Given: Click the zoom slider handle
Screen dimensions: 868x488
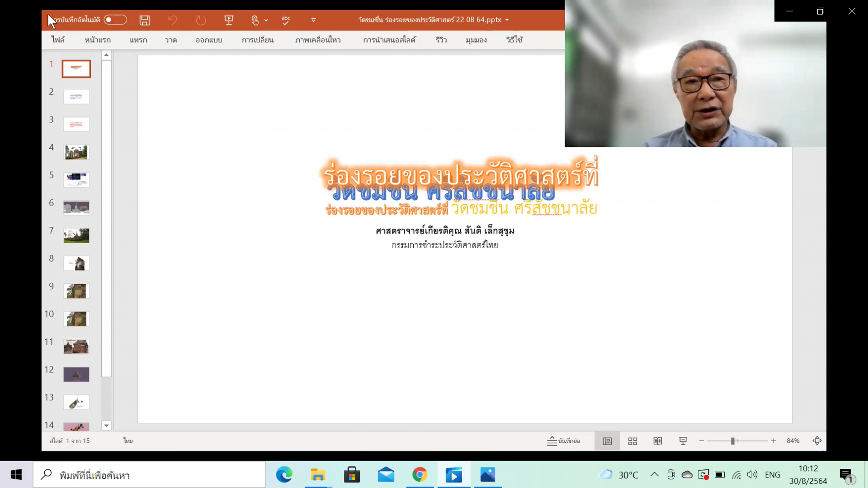Looking at the screenshot, I should [733, 441].
